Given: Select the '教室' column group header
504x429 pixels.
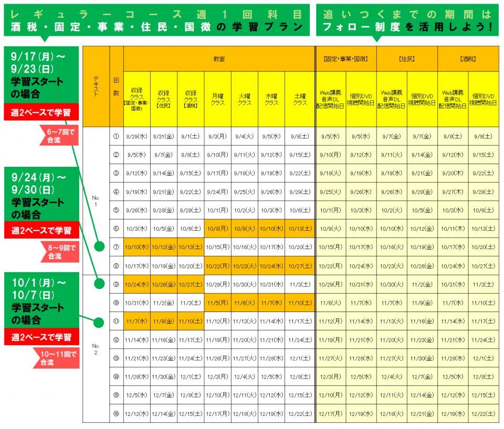Looking at the screenshot, I should [x=219, y=59].
